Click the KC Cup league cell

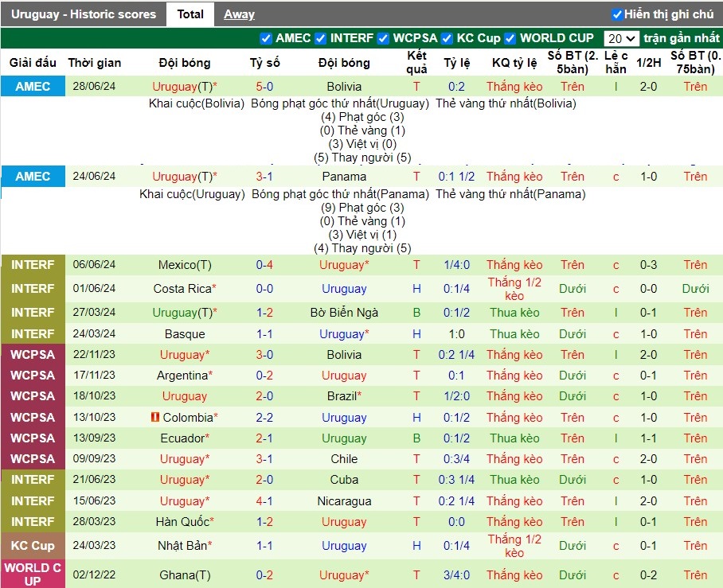pyautogui.click(x=33, y=546)
